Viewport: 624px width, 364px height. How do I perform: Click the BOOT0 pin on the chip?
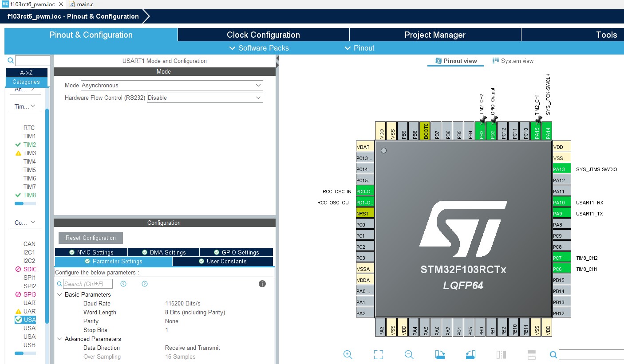pos(425,131)
